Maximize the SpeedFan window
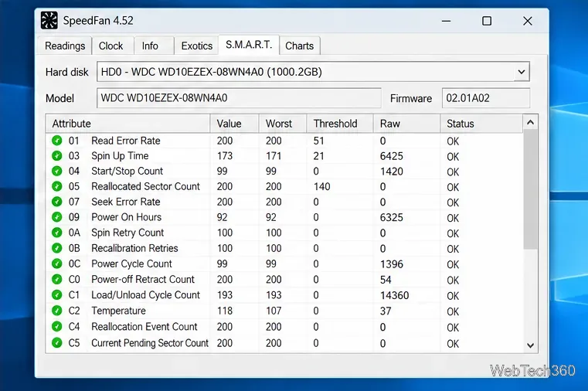This screenshot has width=588, height=391. (x=487, y=21)
